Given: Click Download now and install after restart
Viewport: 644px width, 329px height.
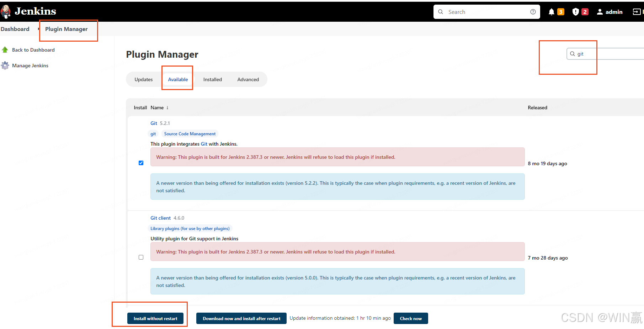Looking at the screenshot, I should 241,319.
